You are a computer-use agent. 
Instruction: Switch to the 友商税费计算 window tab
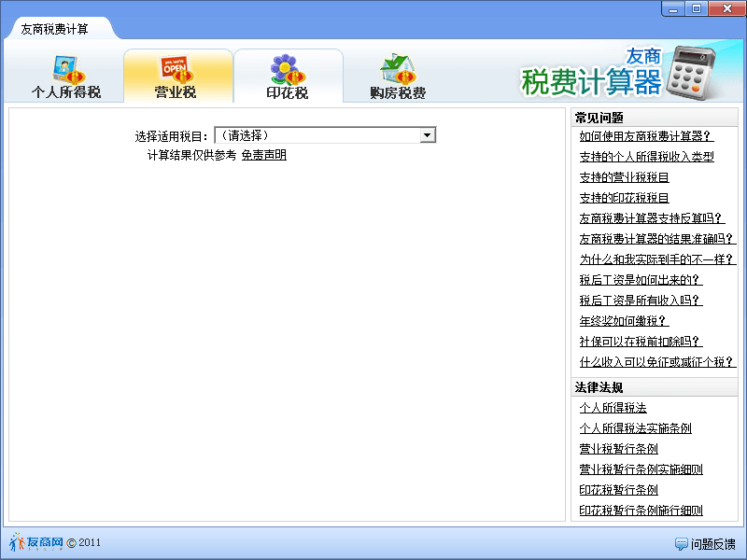(x=54, y=29)
